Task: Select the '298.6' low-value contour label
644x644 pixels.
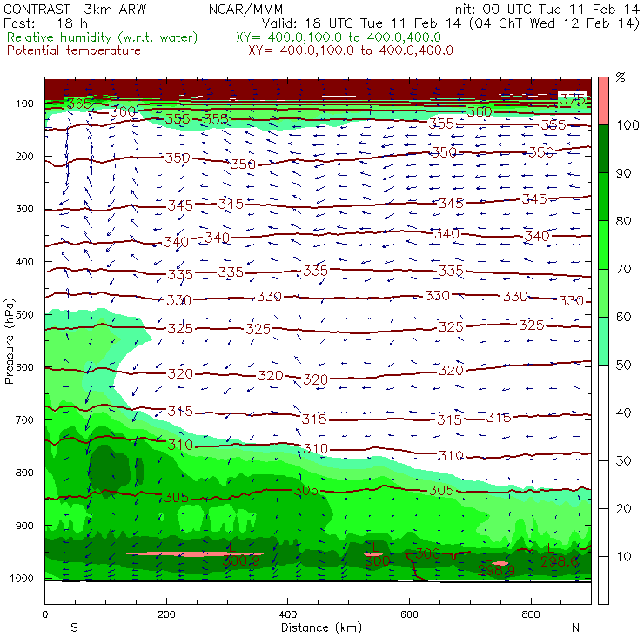Action: 560,561
